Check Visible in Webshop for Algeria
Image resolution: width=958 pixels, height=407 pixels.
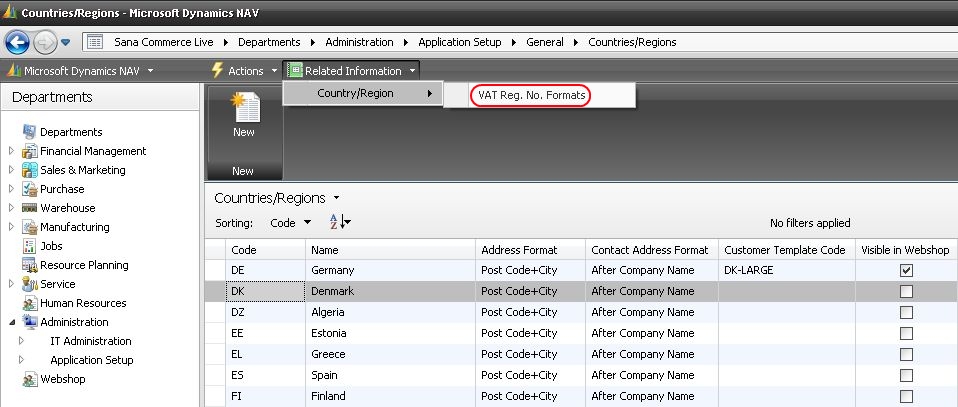(906, 312)
